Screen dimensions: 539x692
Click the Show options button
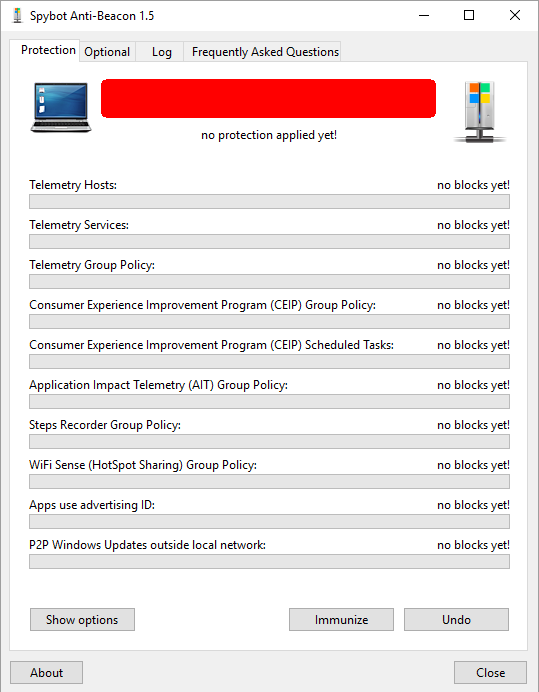(82, 620)
